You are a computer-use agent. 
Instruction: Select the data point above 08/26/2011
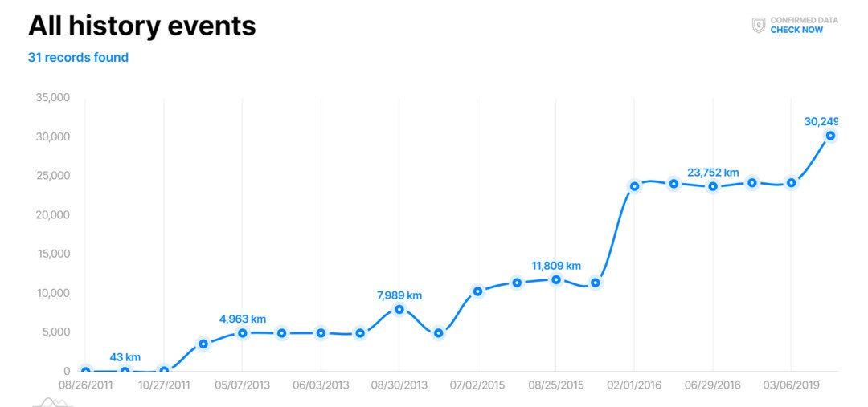[86, 371]
